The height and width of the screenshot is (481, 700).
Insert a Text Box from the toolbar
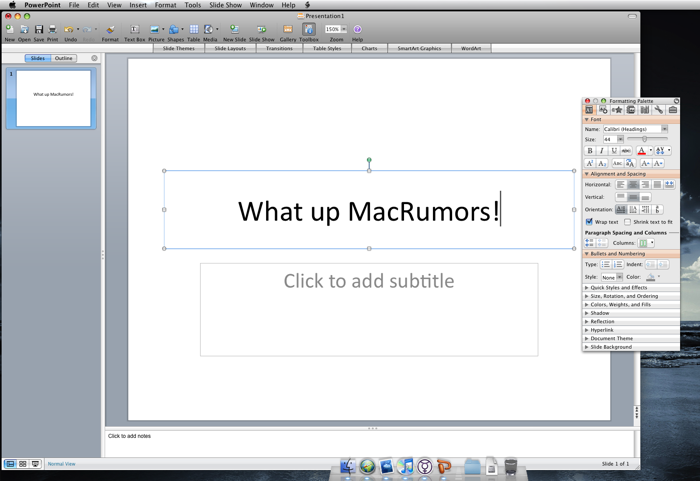tap(134, 29)
